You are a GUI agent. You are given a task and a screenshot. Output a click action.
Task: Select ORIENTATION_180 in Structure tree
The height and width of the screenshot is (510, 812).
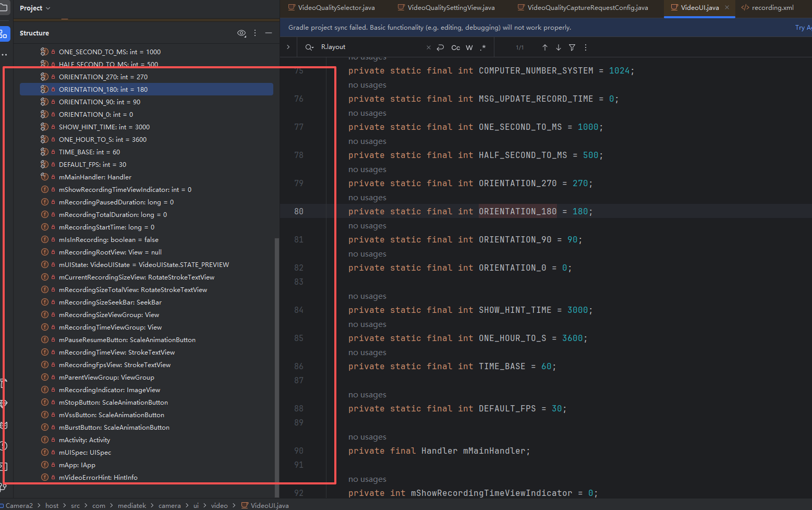tap(146, 89)
